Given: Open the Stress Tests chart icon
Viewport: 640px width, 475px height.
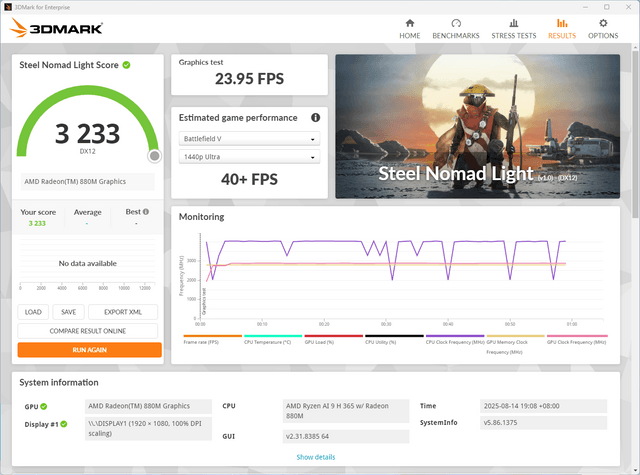Looking at the screenshot, I should pos(514,23).
